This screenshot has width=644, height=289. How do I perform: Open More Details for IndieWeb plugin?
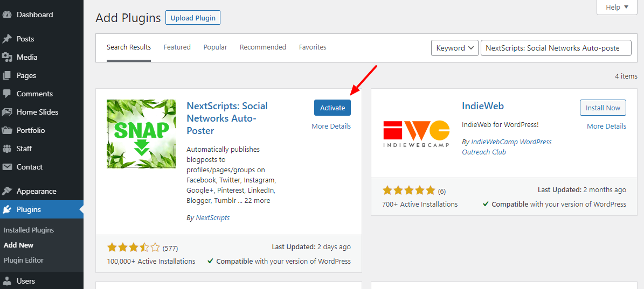[x=607, y=126]
